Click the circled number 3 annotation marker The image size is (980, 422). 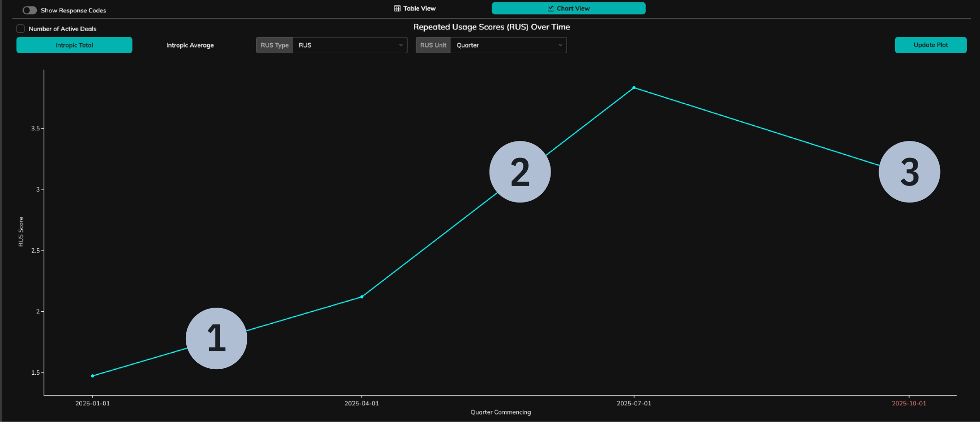coord(909,172)
